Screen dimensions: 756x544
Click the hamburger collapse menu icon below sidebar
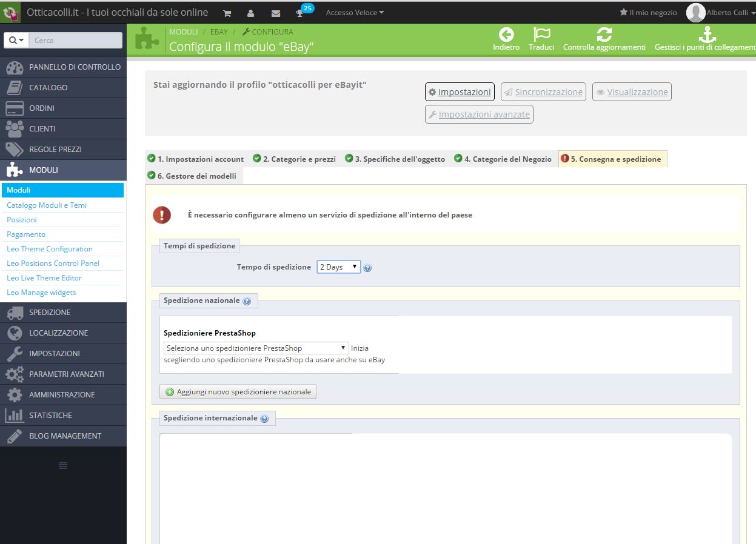(63, 465)
